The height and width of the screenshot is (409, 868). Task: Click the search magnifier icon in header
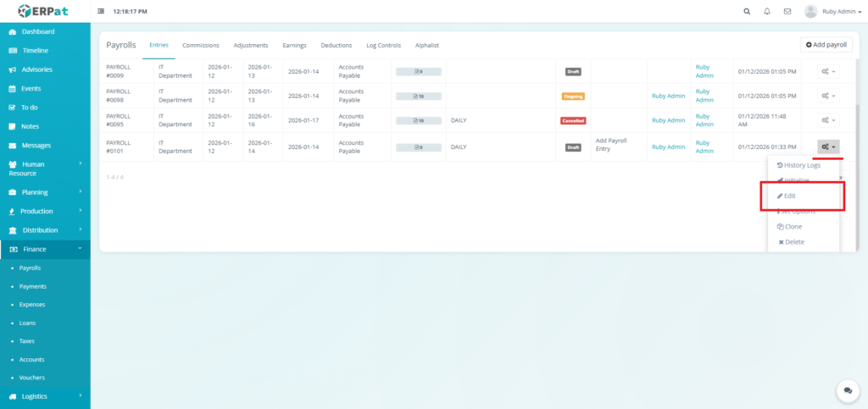tap(746, 12)
